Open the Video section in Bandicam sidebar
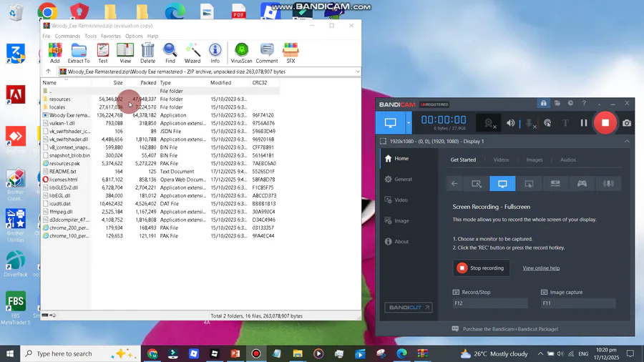Image resolution: width=644 pixels, height=362 pixels. tap(396, 200)
